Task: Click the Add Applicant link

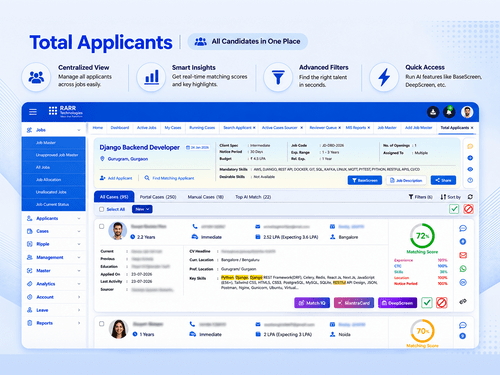Action: (x=116, y=178)
